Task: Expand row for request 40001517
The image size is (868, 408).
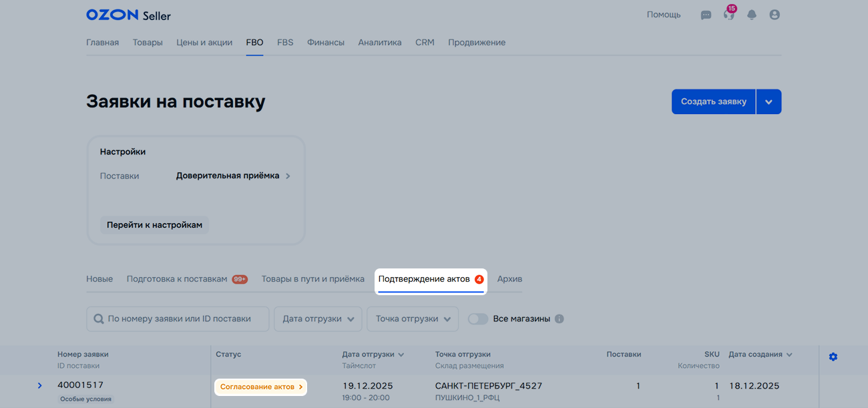Action: click(39, 385)
